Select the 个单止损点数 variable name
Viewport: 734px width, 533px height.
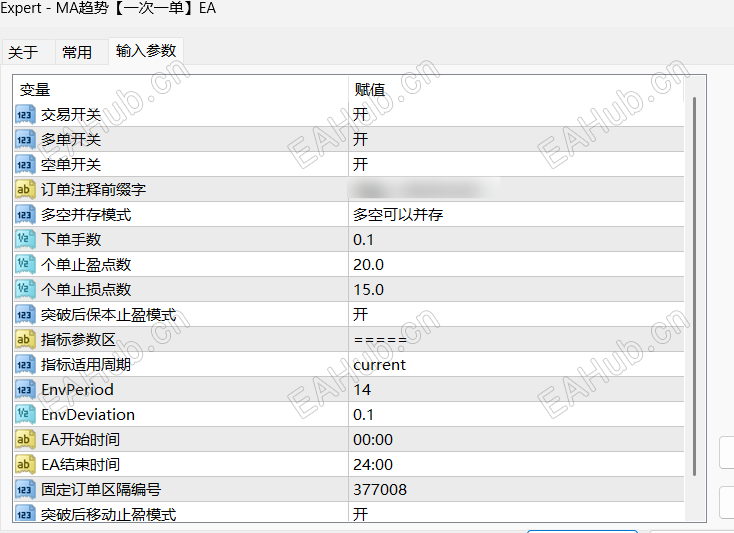click(x=86, y=290)
